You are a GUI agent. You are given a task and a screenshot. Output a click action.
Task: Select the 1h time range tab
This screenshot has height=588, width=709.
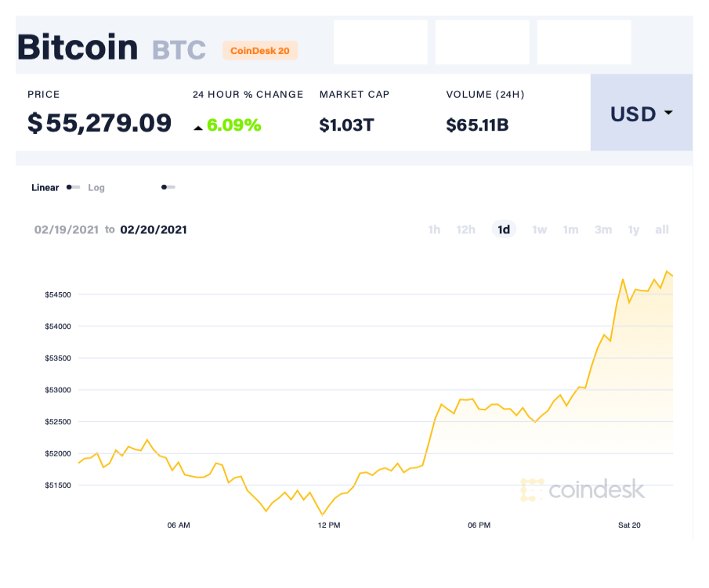[434, 229]
